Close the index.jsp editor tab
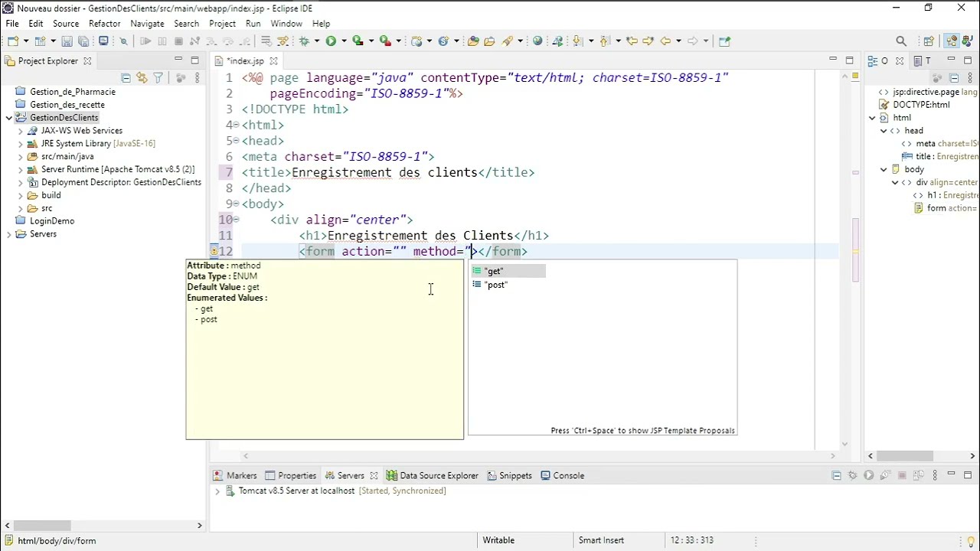Image resolution: width=980 pixels, height=551 pixels. point(273,61)
